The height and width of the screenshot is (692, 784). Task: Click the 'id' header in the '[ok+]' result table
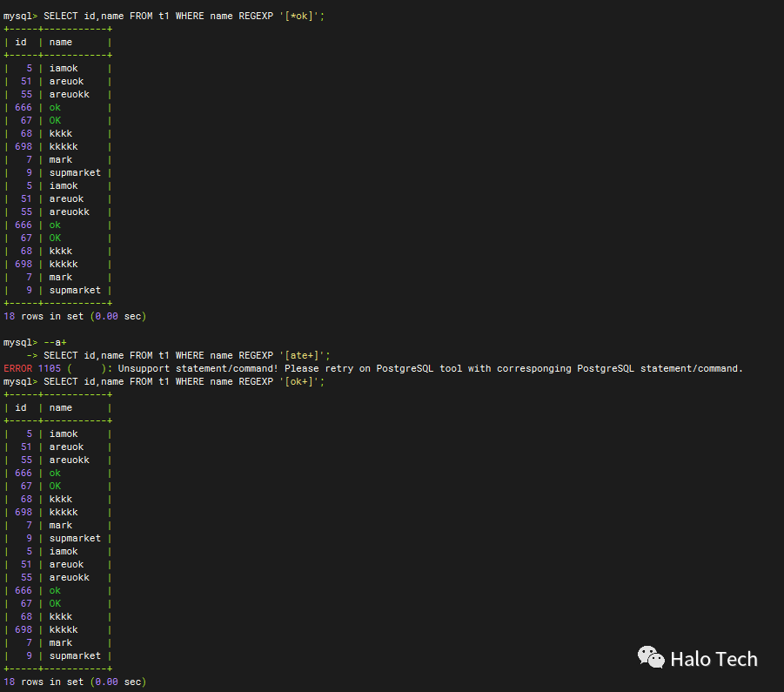(x=21, y=408)
